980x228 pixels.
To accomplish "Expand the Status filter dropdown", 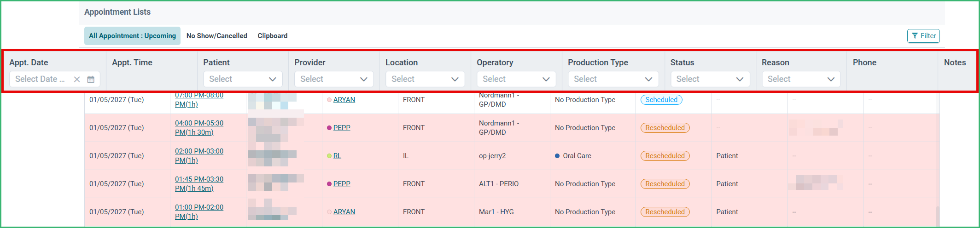I will [710, 79].
